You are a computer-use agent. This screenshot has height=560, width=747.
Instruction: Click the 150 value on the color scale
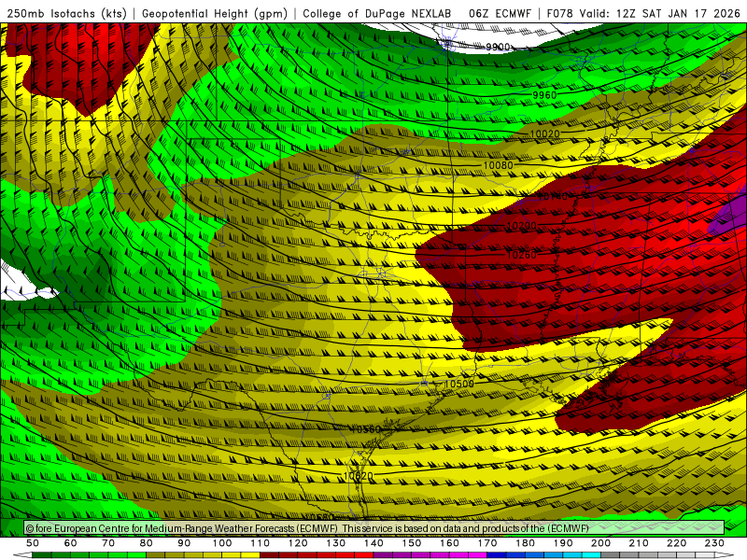412,543
